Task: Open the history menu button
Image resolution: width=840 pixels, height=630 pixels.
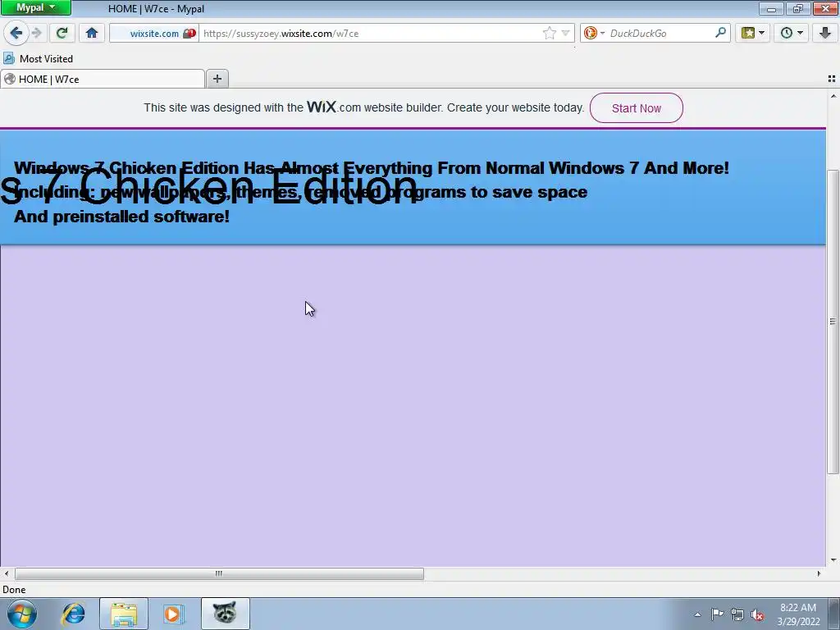Action: click(792, 33)
